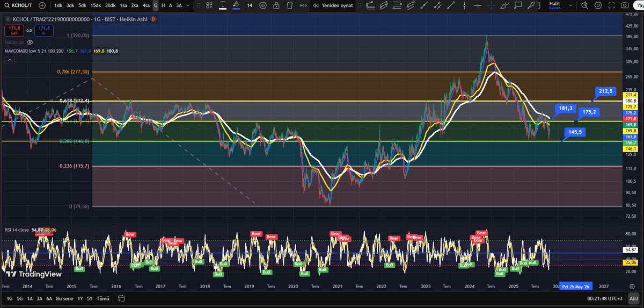Select the horizontal line tool
Screen dimensions: 644x308
coord(478,5)
